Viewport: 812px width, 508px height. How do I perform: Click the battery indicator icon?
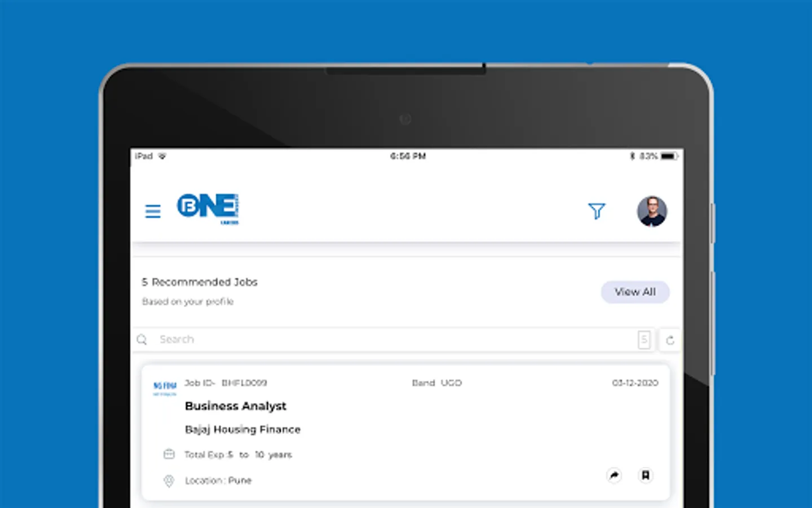click(669, 156)
